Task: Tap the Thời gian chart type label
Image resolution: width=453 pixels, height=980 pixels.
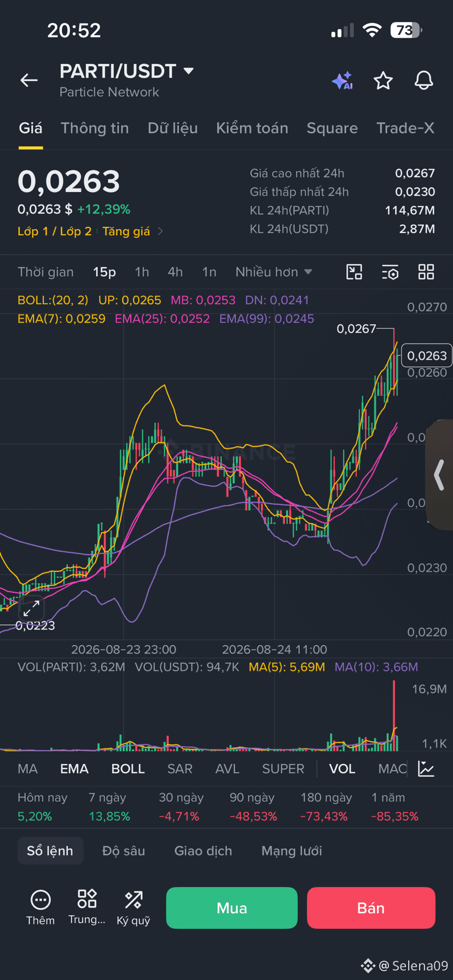Action: click(x=45, y=272)
